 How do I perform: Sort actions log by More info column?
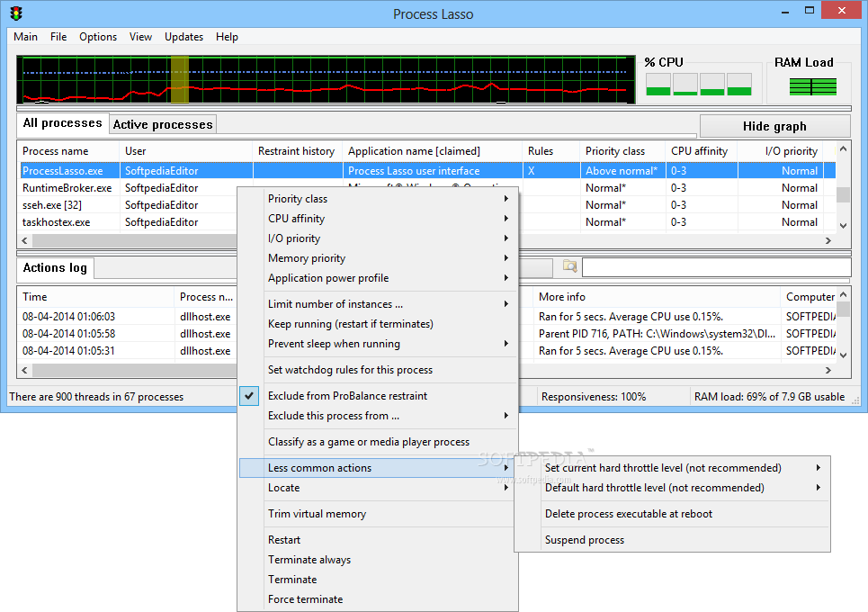coord(657,297)
